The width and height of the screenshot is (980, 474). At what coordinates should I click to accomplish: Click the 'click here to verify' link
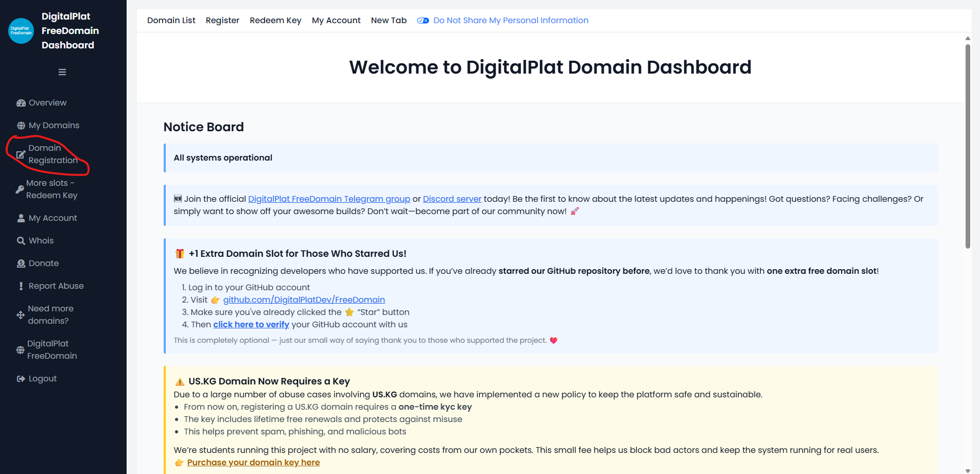251,325
